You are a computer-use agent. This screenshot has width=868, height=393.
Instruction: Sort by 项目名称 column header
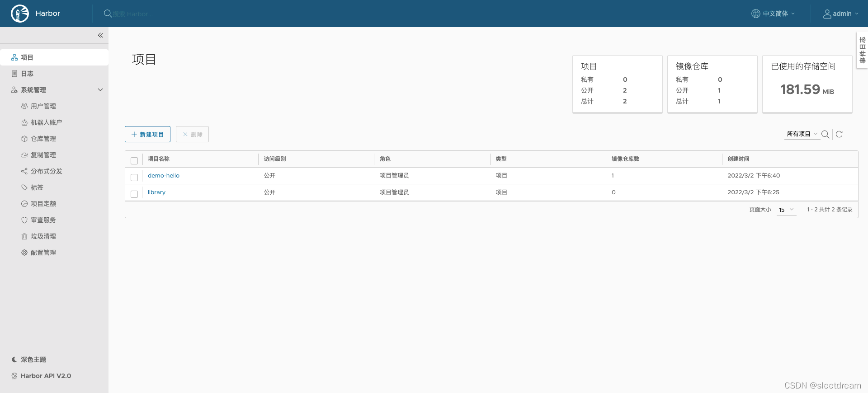coord(159,159)
